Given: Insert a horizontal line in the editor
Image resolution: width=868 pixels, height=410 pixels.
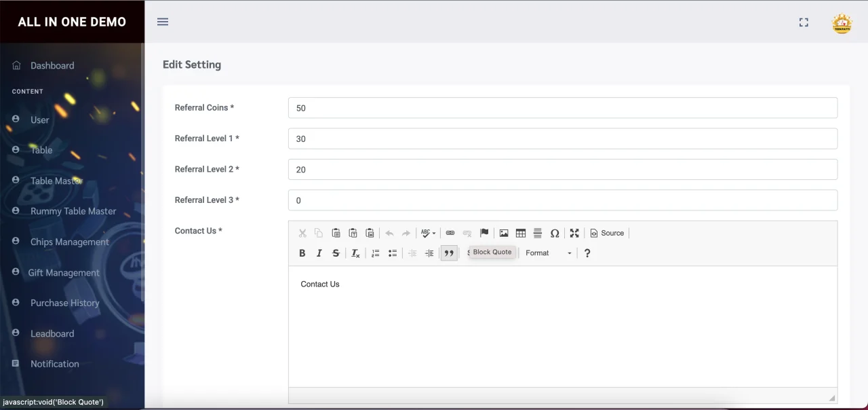Looking at the screenshot, I should pyautogui.click(x=538, y=233).
